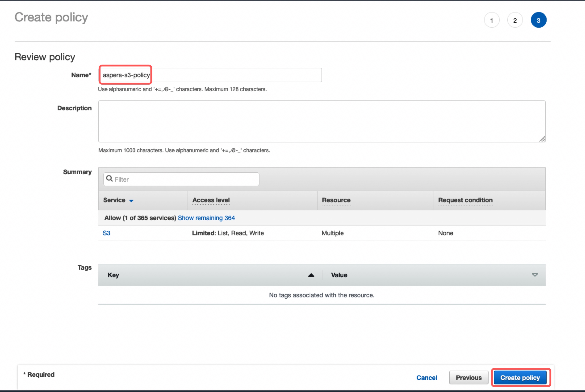Go to wizard step 2
This screenshot has width=585, height=392.
tap(515, 20)
